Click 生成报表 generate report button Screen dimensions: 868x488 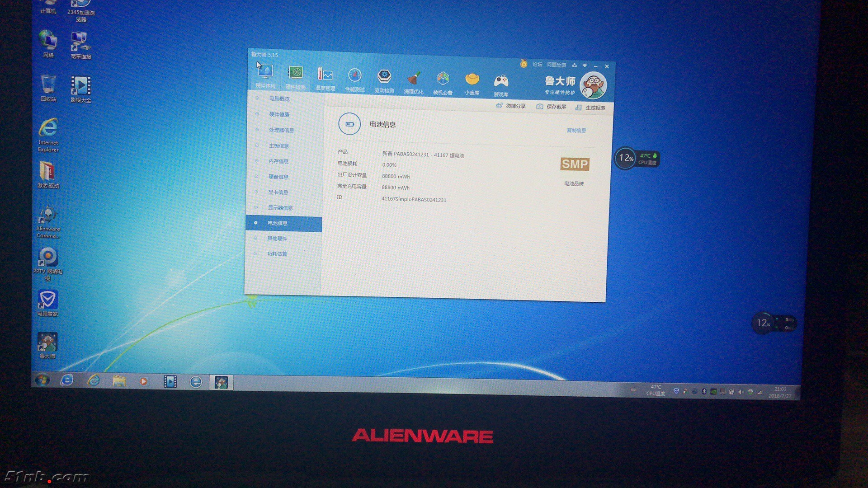coord(590,108)
